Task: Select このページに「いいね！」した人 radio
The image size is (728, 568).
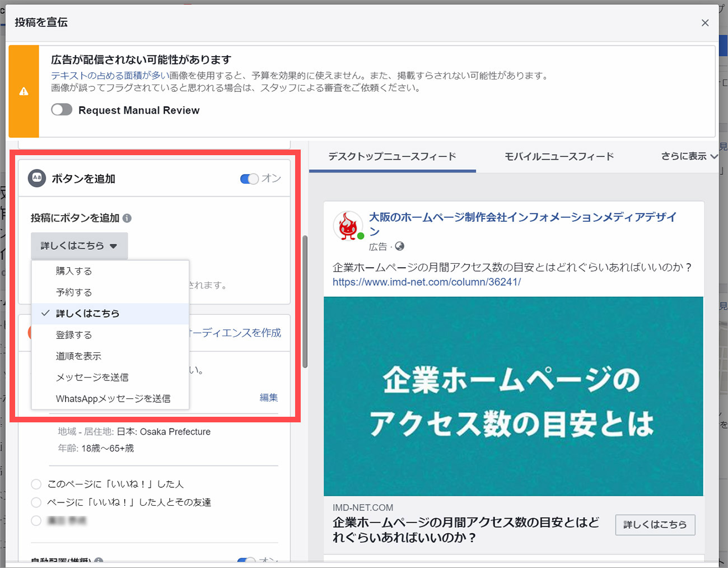Action: click(36, 484)
